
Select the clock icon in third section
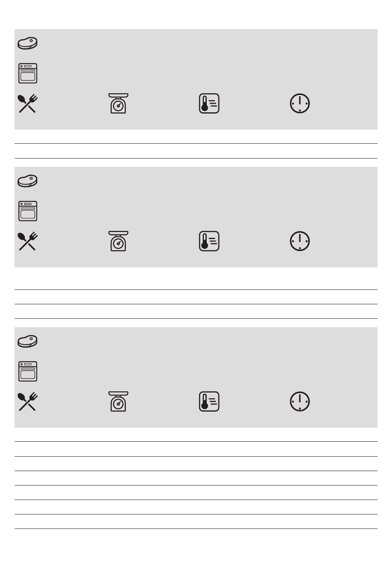point(300,402)
